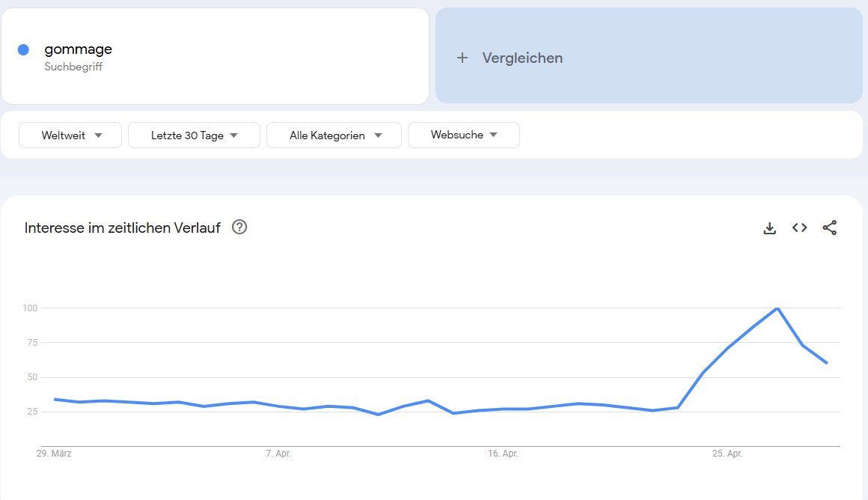868x500 pixels.
Task: Click the 25. Apr. date label
Action: pos(727,454)
